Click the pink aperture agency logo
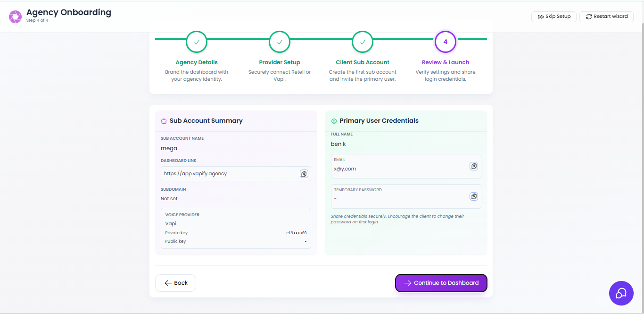 pos(15,16)
